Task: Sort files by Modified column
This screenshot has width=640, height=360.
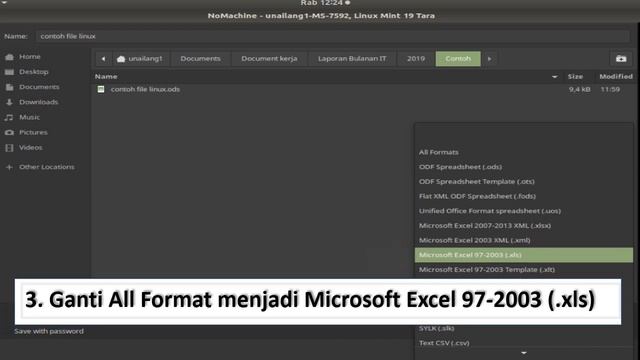Action: click(616, 76)
